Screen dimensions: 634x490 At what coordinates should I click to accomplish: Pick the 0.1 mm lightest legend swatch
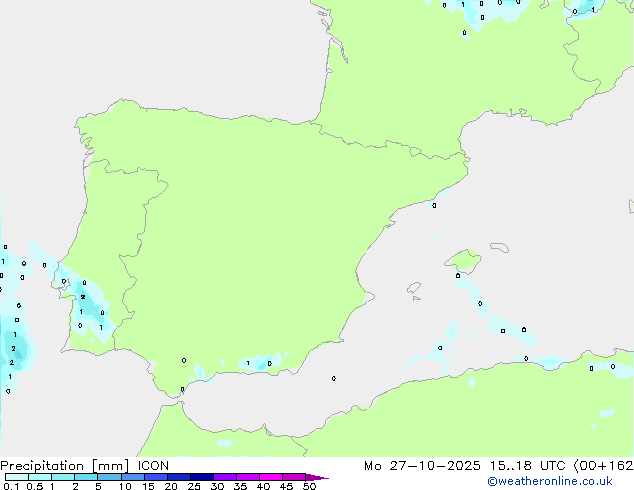tap(16, 477)
